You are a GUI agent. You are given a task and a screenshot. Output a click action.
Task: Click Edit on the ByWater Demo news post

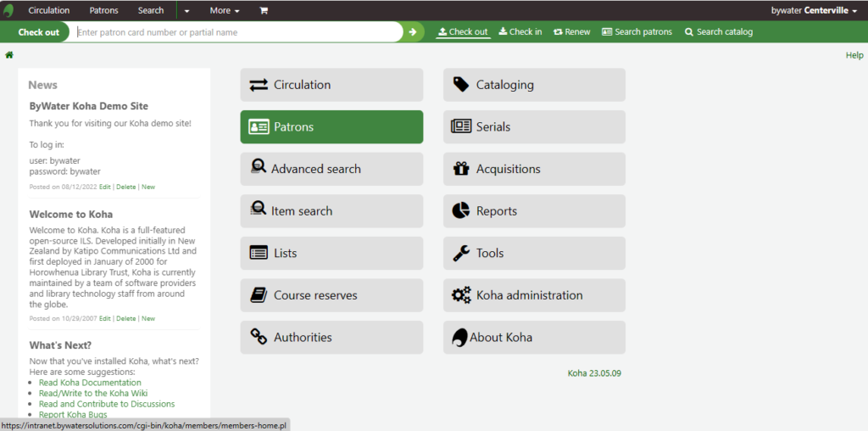(104, 187)
